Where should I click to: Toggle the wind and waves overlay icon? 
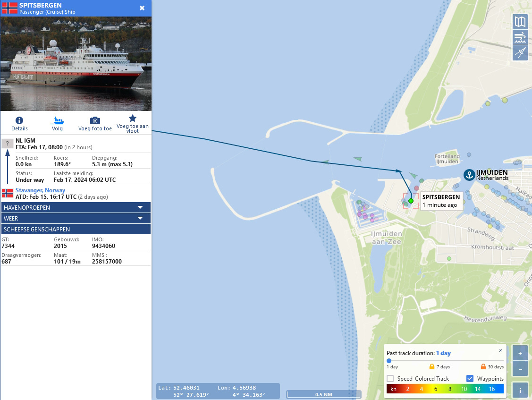[520, 37]
